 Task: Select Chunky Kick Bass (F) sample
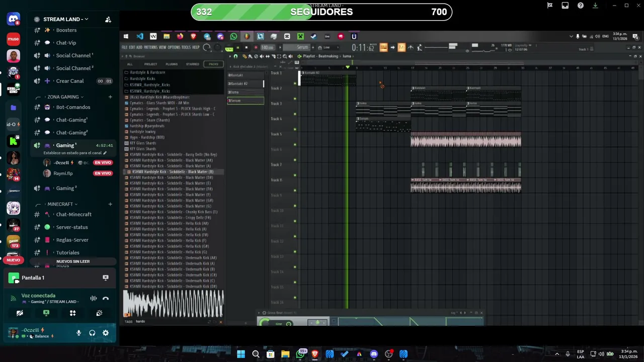[174, 212]
